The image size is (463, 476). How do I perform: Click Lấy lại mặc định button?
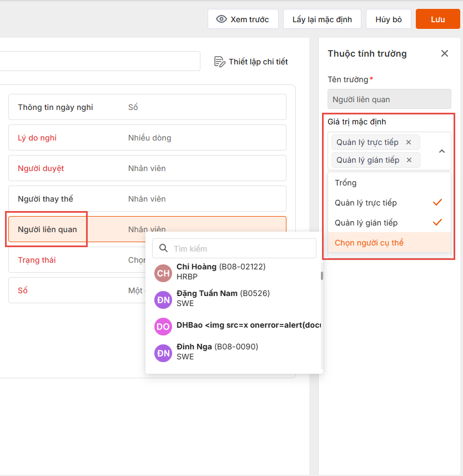pos(322,19)
